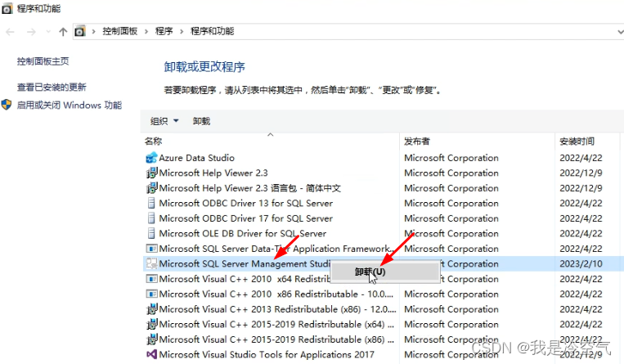Click icon of Visual C++ 2015-2019 (x64) row

pos(151,324)
